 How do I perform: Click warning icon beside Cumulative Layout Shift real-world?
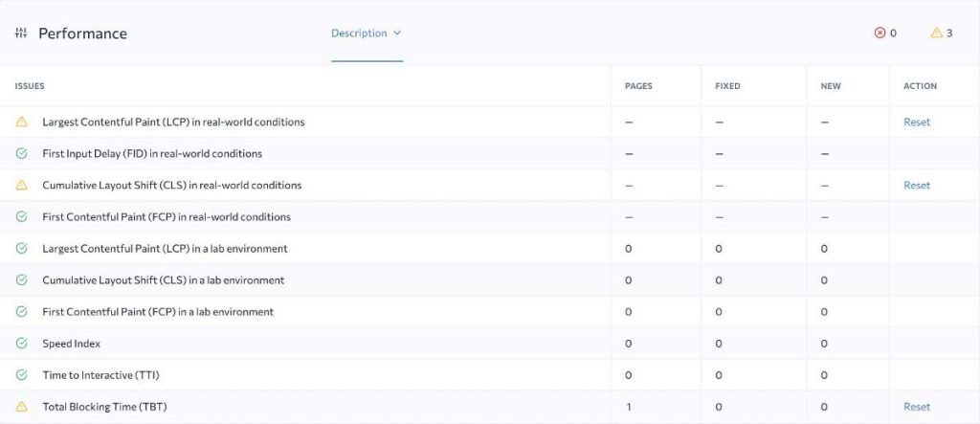21,186
